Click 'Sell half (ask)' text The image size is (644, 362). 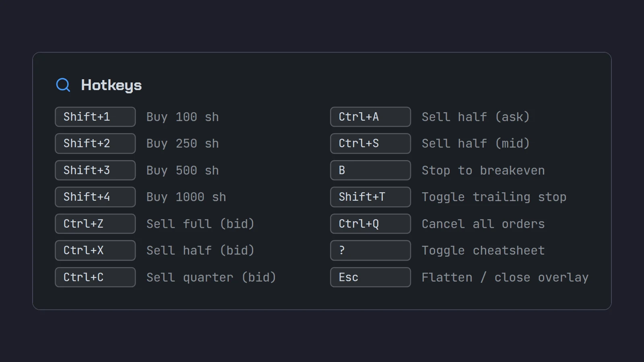pos(476,117)
